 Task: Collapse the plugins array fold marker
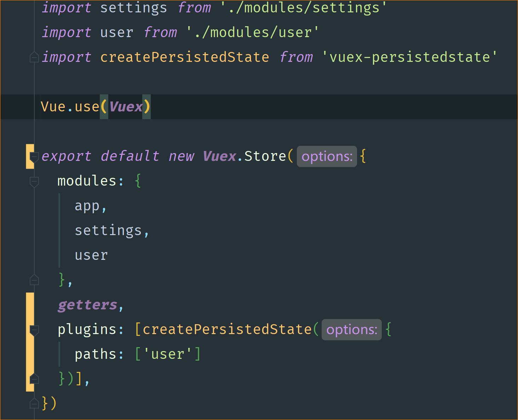(34, 329)
